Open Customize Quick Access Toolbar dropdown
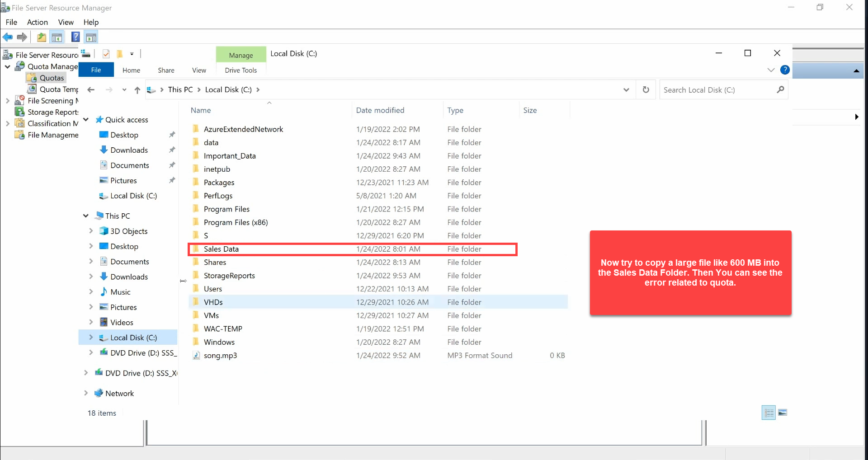This screenshot has width=868, height=460. [132, 54]
